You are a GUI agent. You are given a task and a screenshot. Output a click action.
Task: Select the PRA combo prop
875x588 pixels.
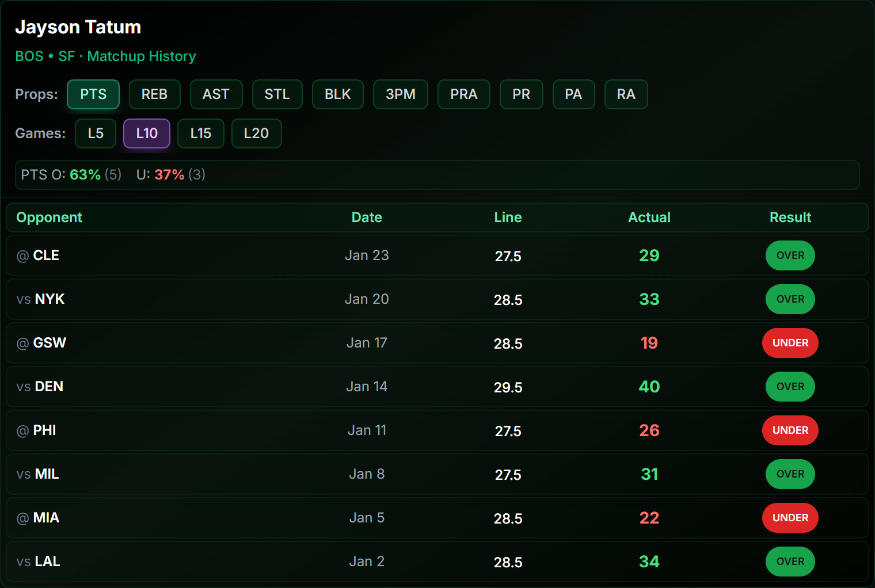click(463, 94)
